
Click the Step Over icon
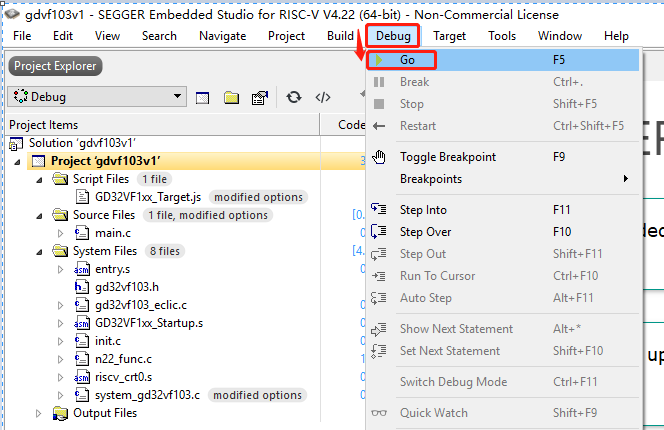379,231
